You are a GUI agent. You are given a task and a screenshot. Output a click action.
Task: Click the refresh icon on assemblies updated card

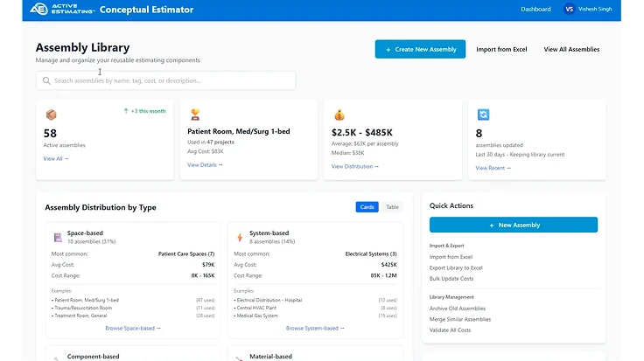(483, 115)
